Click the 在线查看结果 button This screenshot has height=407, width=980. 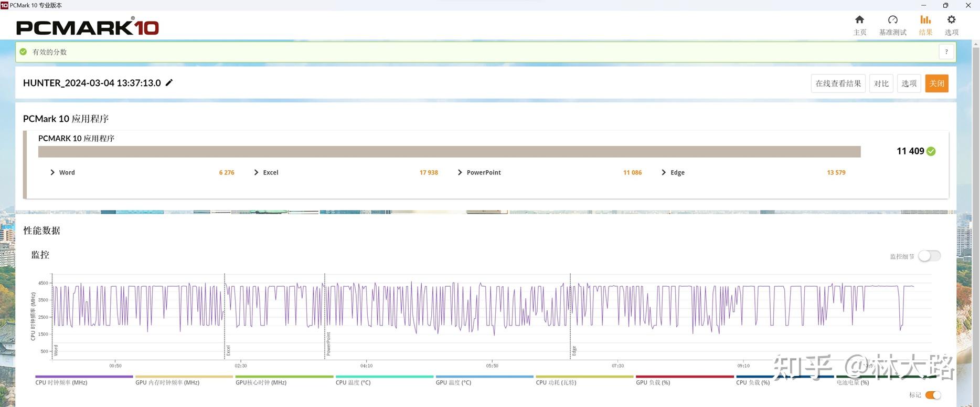tap(838, 84)
